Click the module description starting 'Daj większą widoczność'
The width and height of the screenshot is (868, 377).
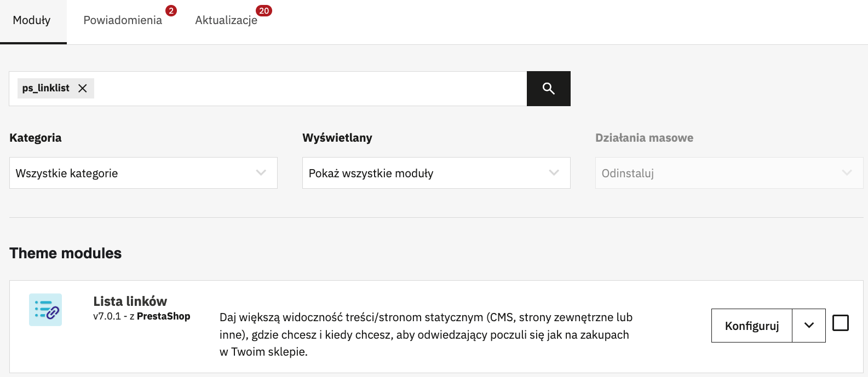click(x=426, y=334)
